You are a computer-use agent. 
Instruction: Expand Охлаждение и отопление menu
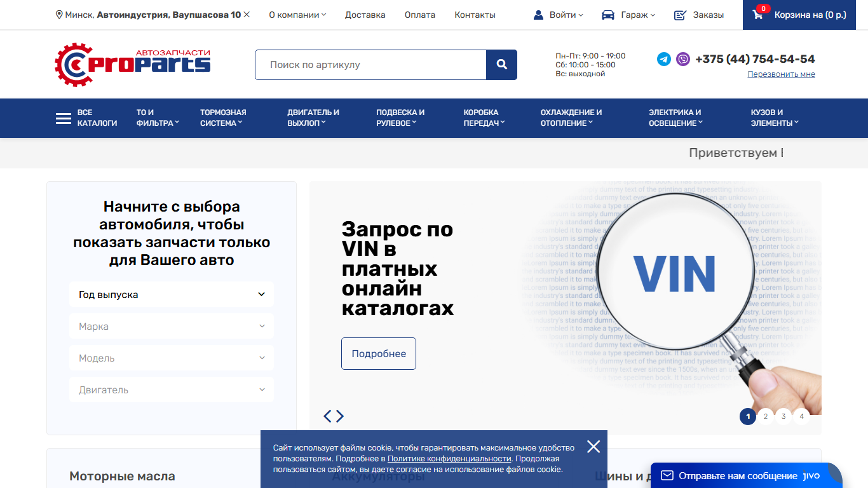pyautogui.click(x=571, y=118)
